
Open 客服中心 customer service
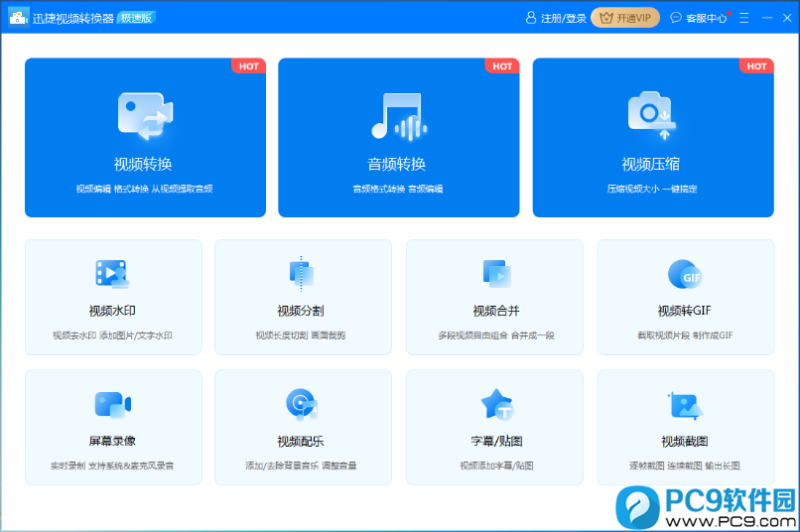[706, 19]
